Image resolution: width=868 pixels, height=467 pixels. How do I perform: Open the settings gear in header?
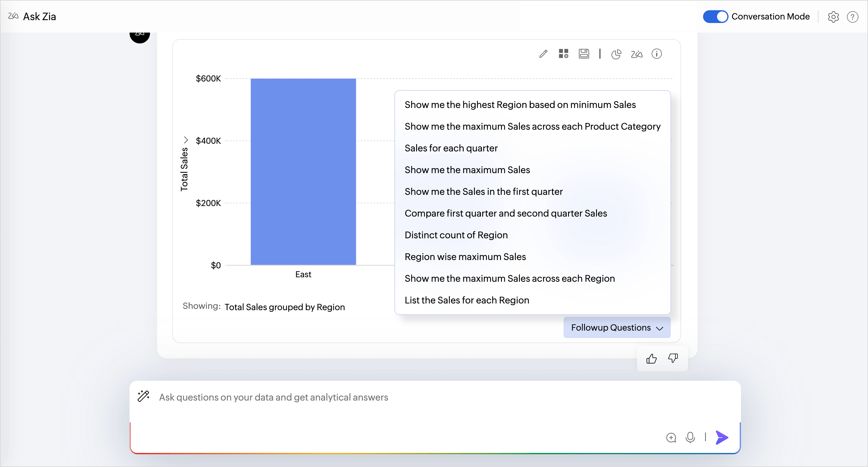coord(833,17)
